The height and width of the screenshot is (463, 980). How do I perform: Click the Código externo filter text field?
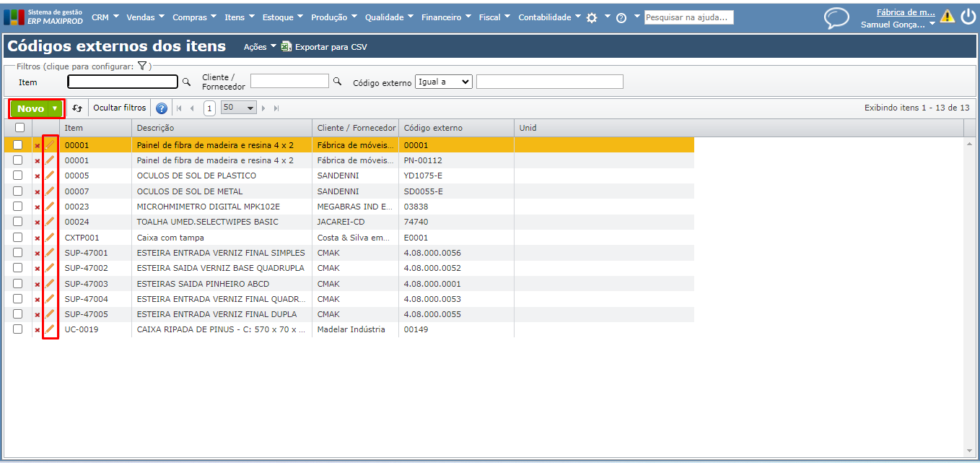click(x=549, y=82)
